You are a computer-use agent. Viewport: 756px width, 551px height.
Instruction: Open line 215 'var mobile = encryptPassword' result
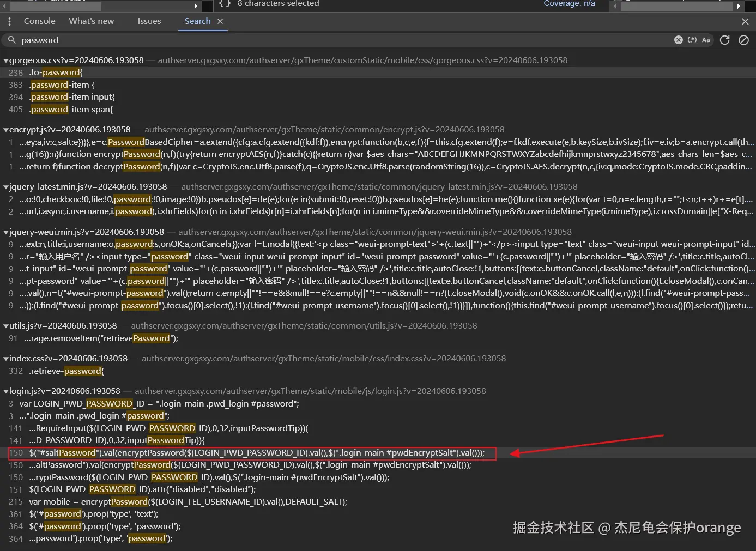click(378, 502)
